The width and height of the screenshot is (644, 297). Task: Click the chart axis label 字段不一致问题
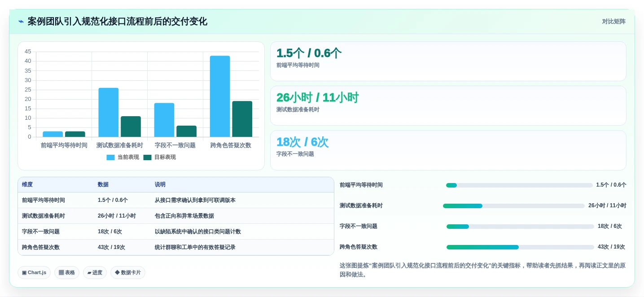click(175, 145)
